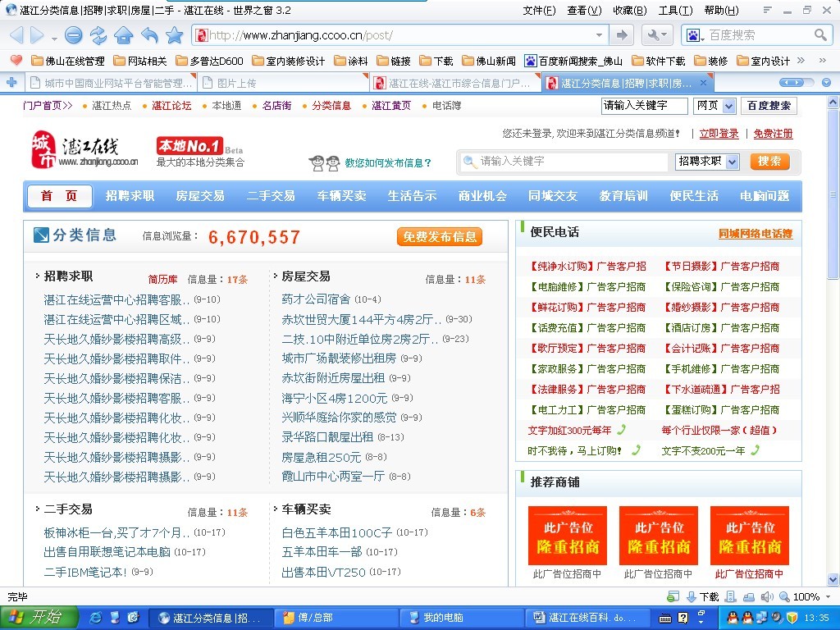Click the 分类信息 blue header icon
The image size is (840, 630).
click(x=41, y=235)
